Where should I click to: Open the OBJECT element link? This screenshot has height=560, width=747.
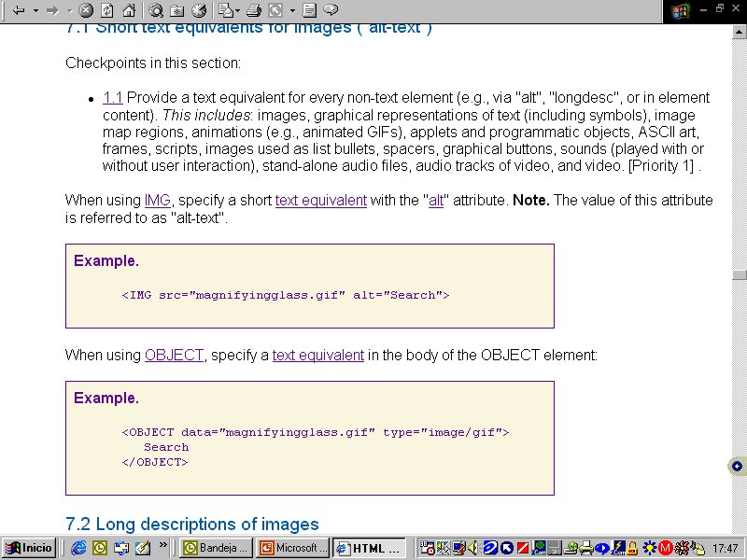pos(174,356)
